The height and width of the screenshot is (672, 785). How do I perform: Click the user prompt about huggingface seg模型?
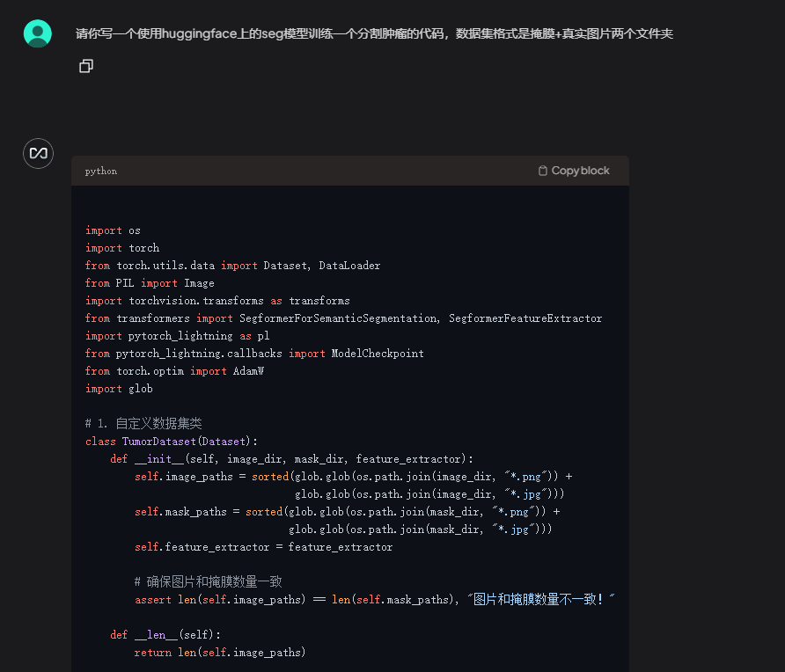pyautogui.click(x=374, y=33)
